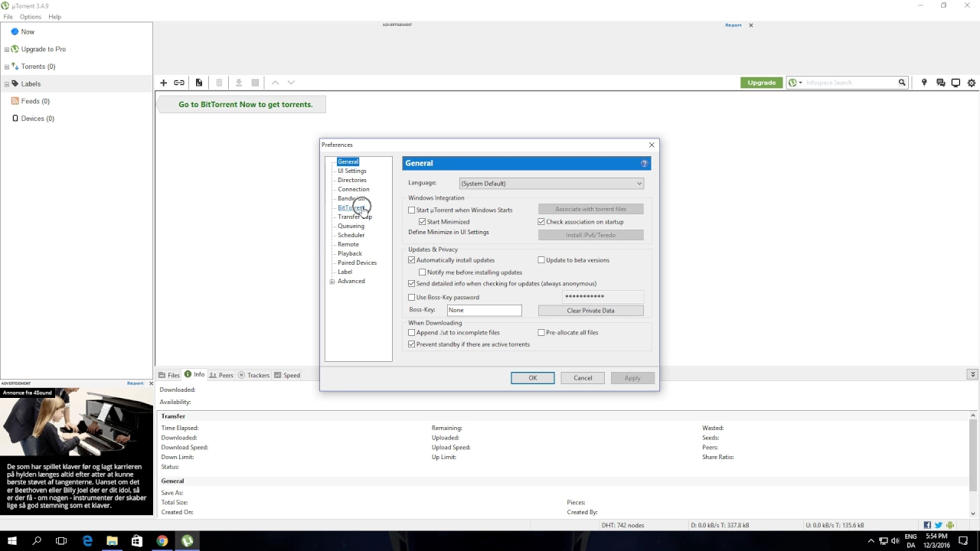Click Create New Torrent file icon

pyautogui.click(x=199, y=83)
